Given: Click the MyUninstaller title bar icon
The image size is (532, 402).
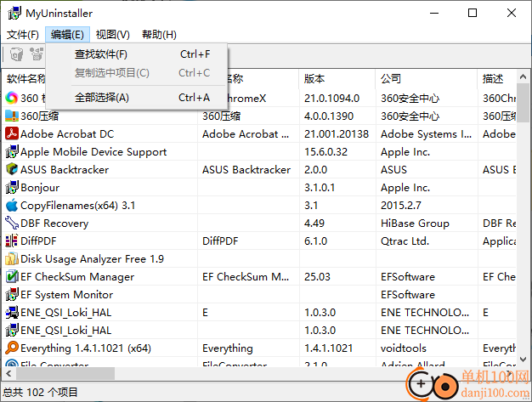Looking at the screenshot, I should (14, 14).
